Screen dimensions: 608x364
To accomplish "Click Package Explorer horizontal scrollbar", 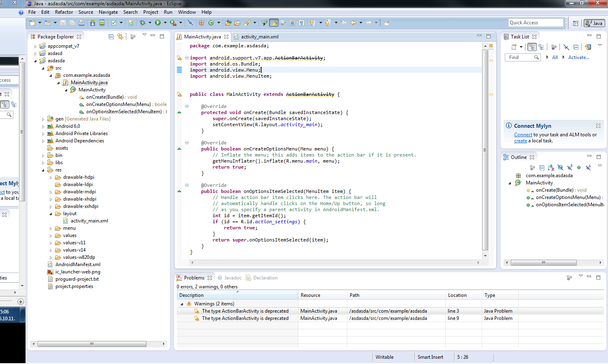I will tap(92, 344).
